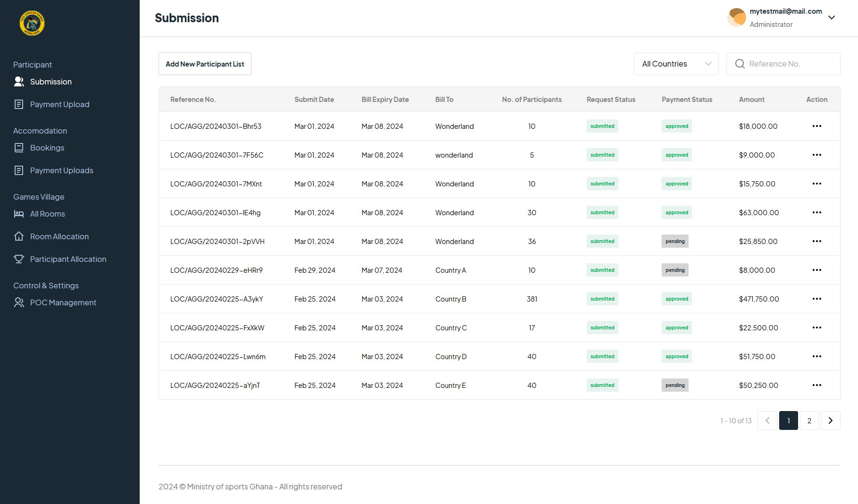Click the POC Management user icon

pyautogui.click(x=19, y=302)
